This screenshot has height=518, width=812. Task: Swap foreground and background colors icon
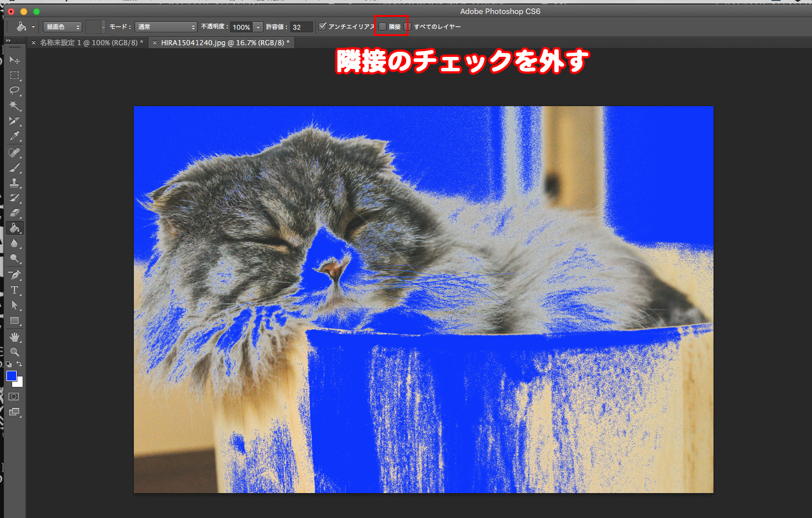(x=19, y=364)
